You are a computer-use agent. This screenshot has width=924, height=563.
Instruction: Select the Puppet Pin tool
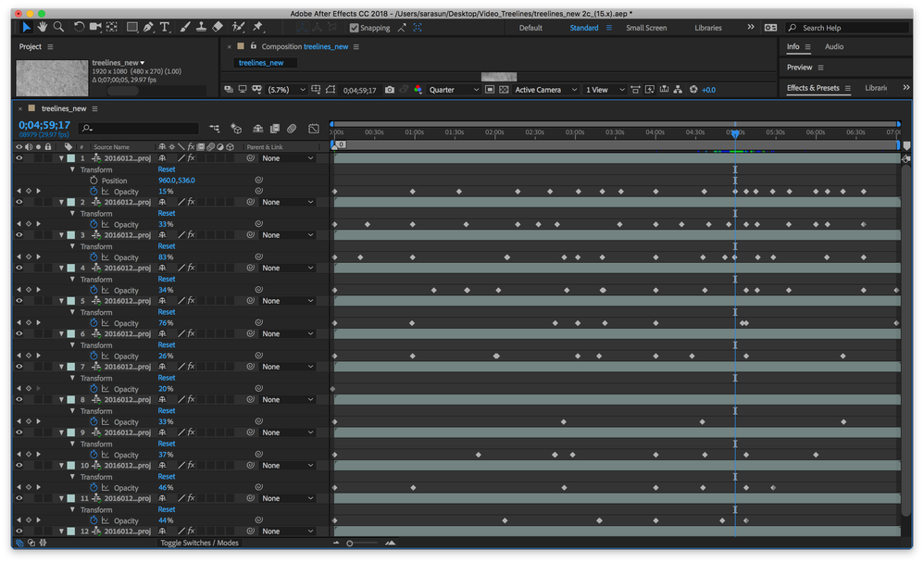(x=257, y=27)
